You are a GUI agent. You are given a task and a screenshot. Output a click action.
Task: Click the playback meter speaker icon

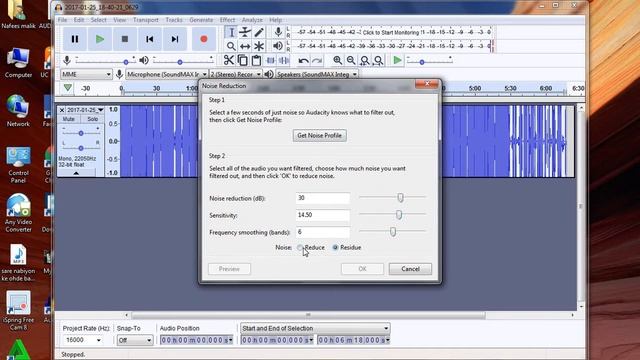278,46
